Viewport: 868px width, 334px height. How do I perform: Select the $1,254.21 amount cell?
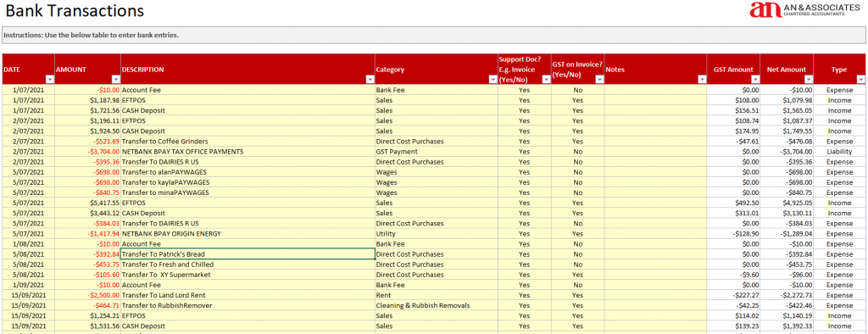tap(87, 315)
